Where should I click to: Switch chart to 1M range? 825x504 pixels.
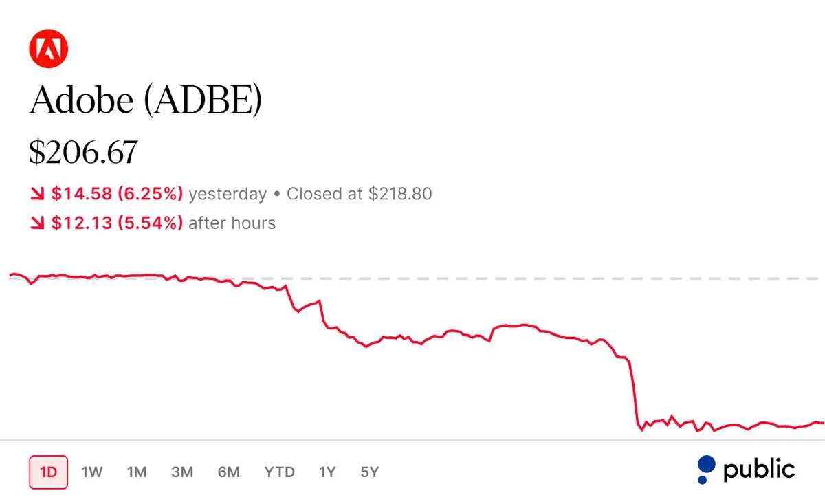pyautogui.click(x=137, y=472)
